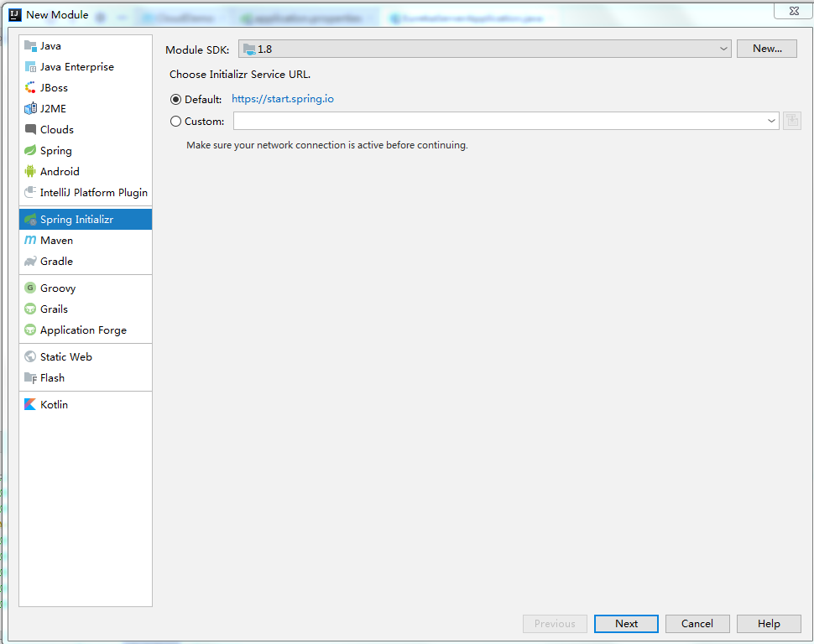Screen dimensions: 814x644
Task: Click the Java Enterprise icon
Action: click(30, 67)
